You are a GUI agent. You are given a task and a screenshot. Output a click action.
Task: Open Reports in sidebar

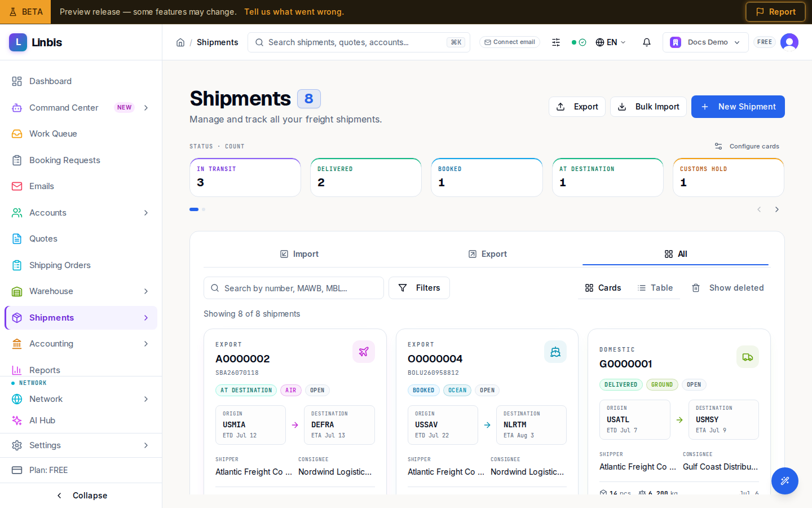click(81, 370)
